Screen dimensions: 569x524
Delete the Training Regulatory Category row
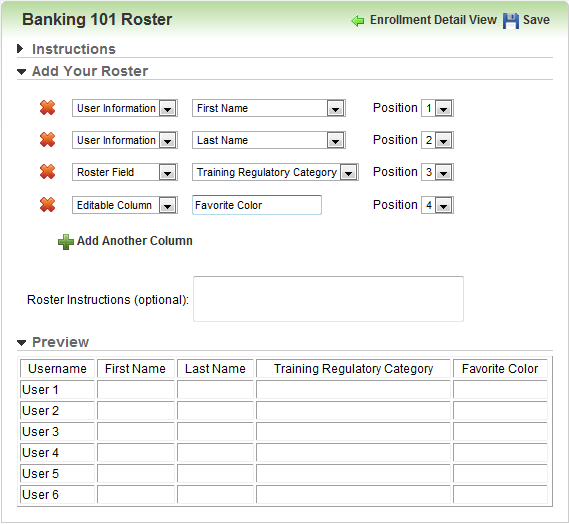pyautogui.click(x=48, y=172)
